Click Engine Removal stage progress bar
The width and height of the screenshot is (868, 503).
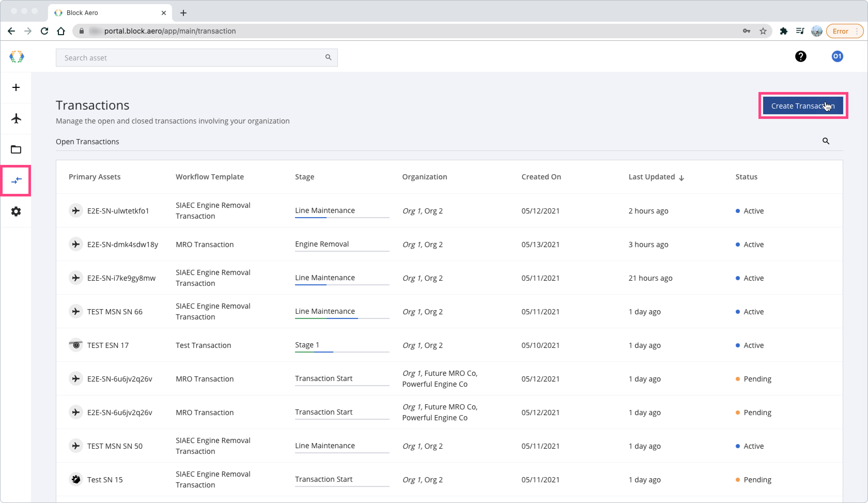tap(342, 251)
